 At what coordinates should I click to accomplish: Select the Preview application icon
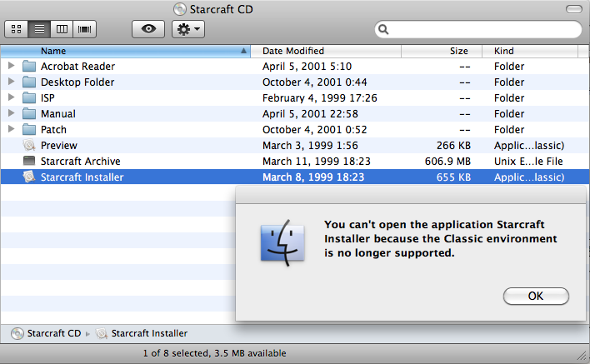pyautogui.click(x=29, y=145)
